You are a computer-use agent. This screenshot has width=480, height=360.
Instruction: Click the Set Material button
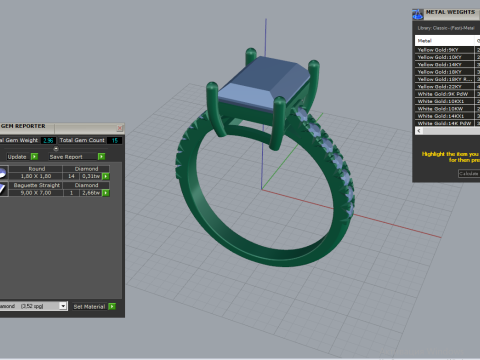[x=89, y=307]
